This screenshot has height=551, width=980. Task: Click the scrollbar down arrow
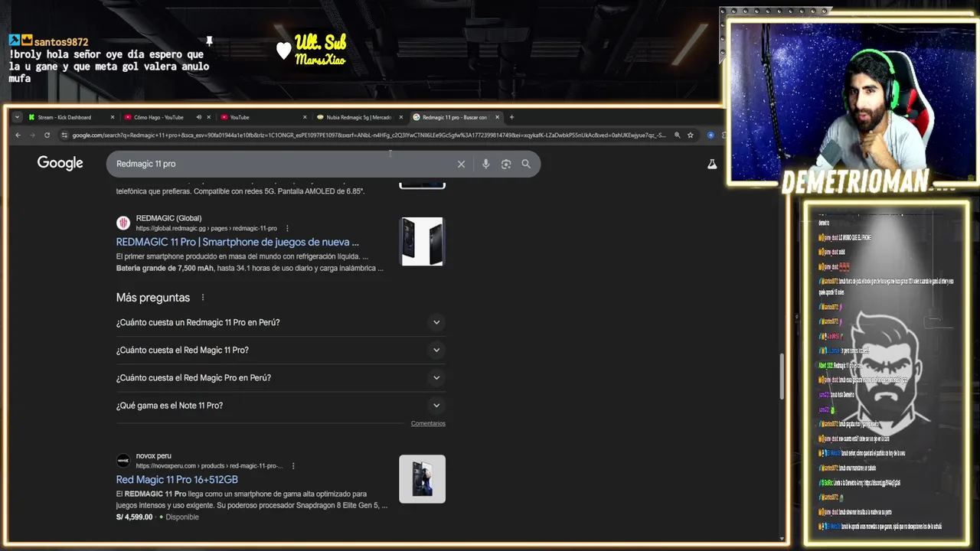click(782, 539)
